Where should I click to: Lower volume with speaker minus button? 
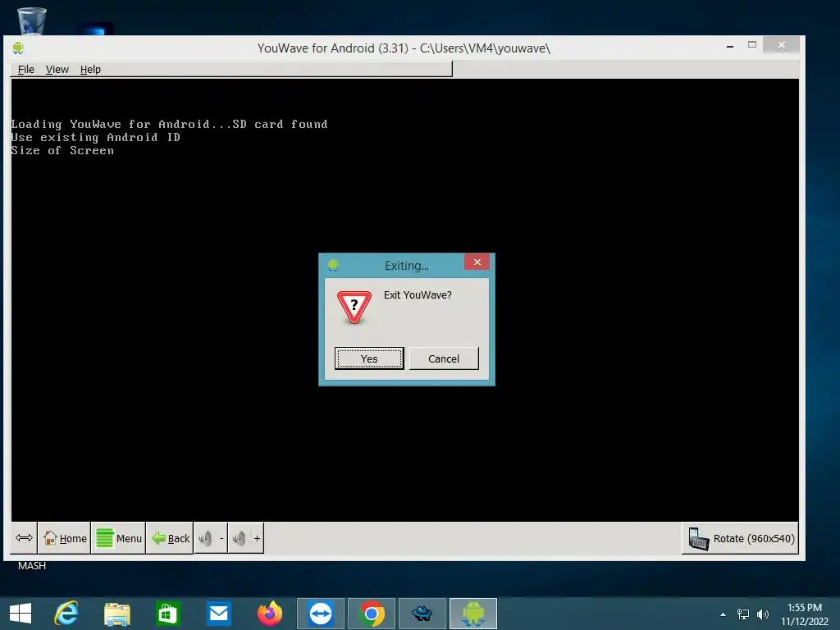click(x=211, y=538)
